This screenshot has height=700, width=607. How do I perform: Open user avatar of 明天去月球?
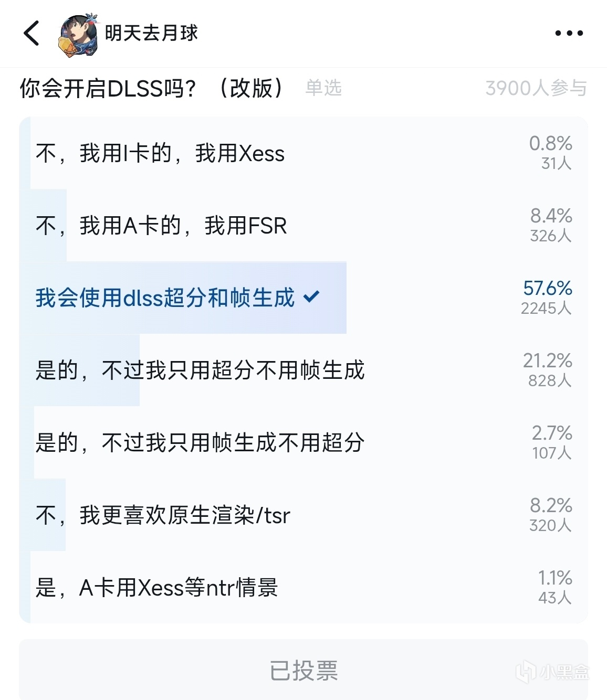(x=78, y=35)
